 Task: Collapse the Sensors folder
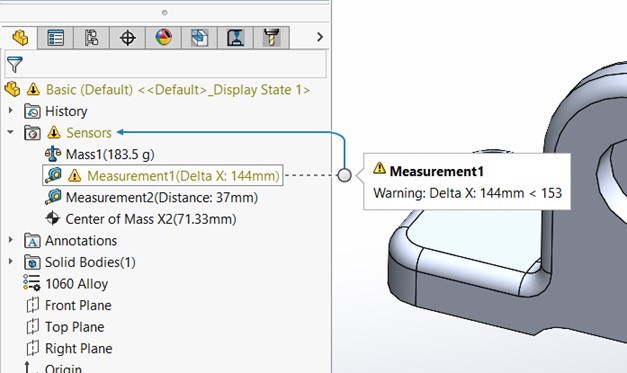[10, 132]
